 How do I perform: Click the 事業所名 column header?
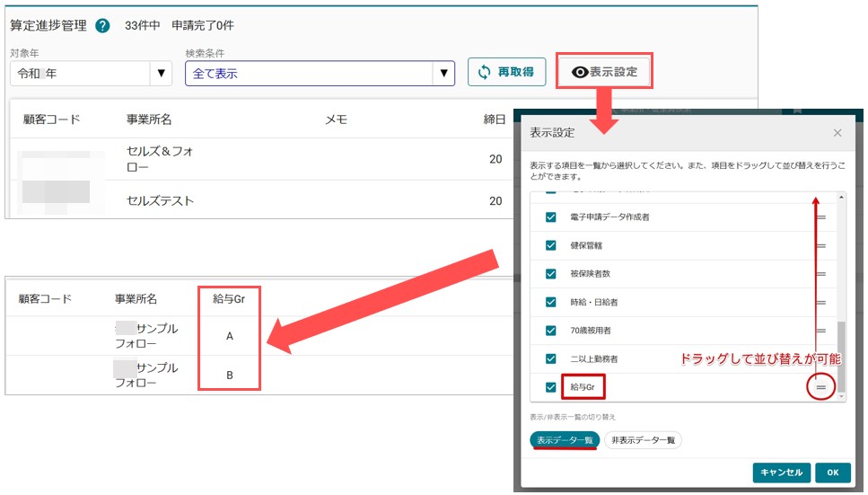[149, 119]
